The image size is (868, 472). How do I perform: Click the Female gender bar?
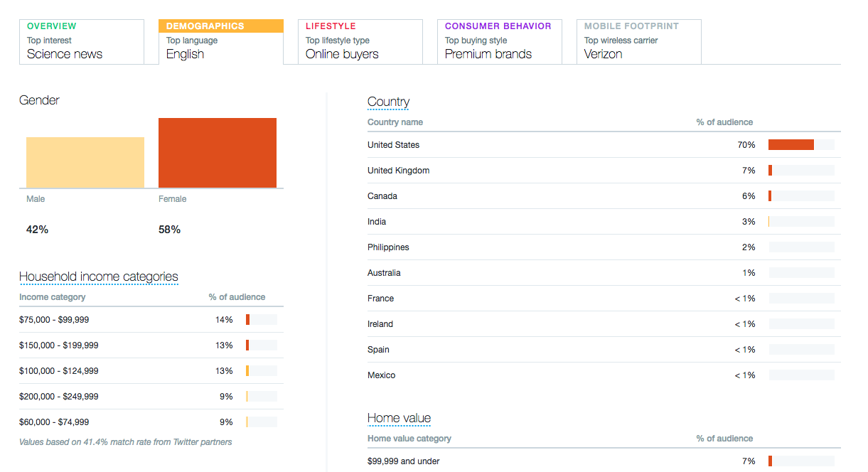click(x=218, y=153)
